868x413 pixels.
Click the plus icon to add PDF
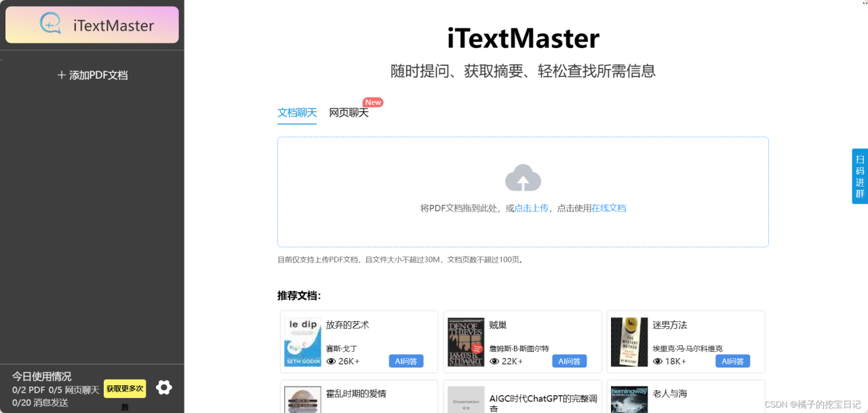pyautogui.click(x=62, y=75)
